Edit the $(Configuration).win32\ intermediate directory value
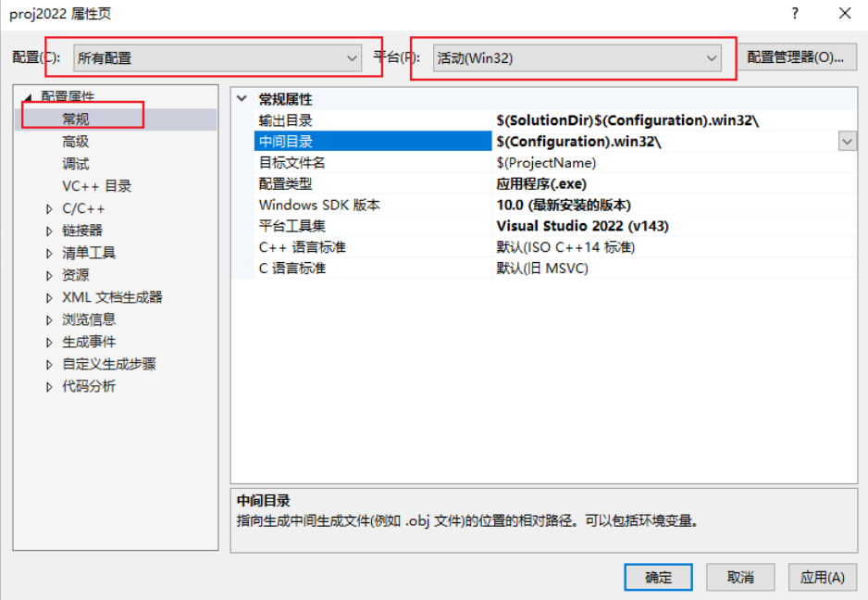Image resolution: width=868 pixels, height=600 pixels. 579,142
